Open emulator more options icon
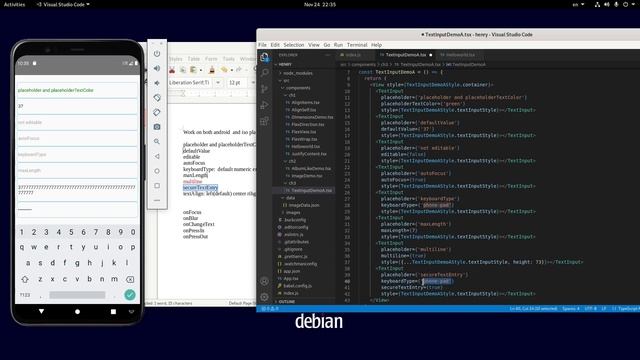 [x=157, y=200]
